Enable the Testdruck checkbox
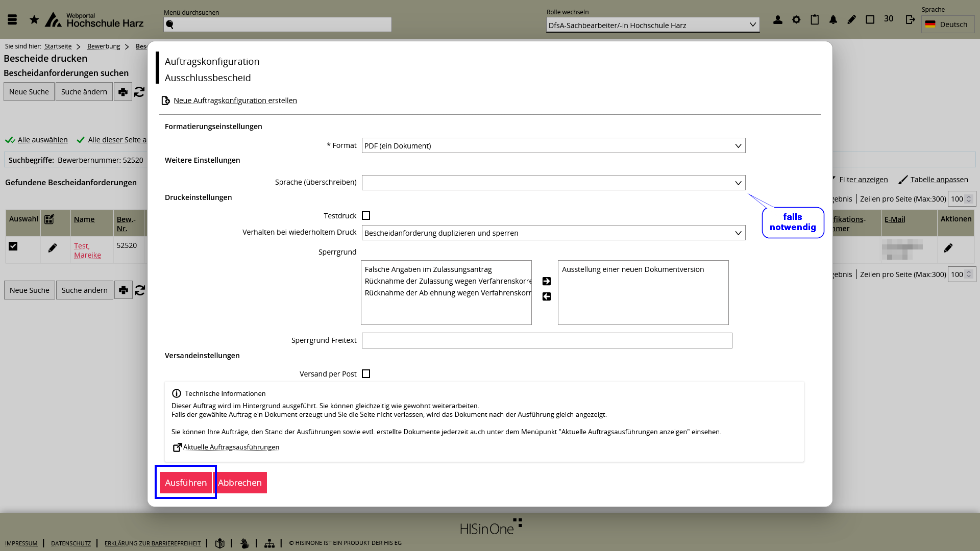 (x=366, y=216)
